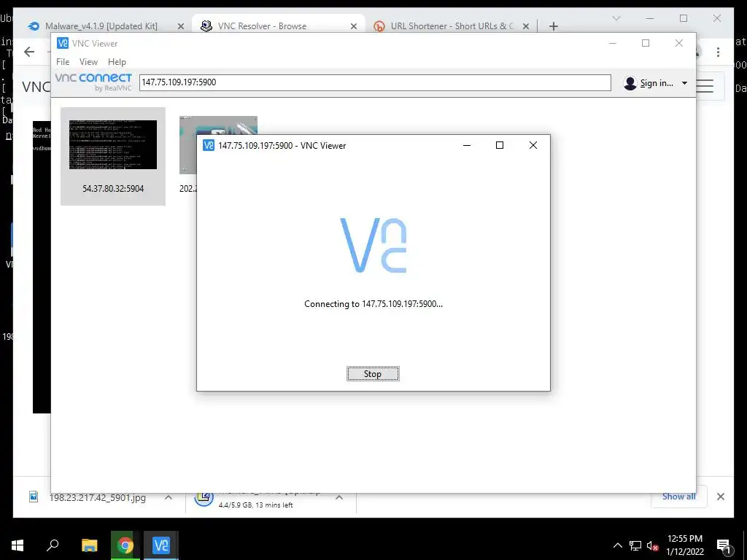The width and height of the screenshot is (747, 560).
Task: Minimize the 147.75.109.197:5900 connection dialog
Action: click(467, 145)
